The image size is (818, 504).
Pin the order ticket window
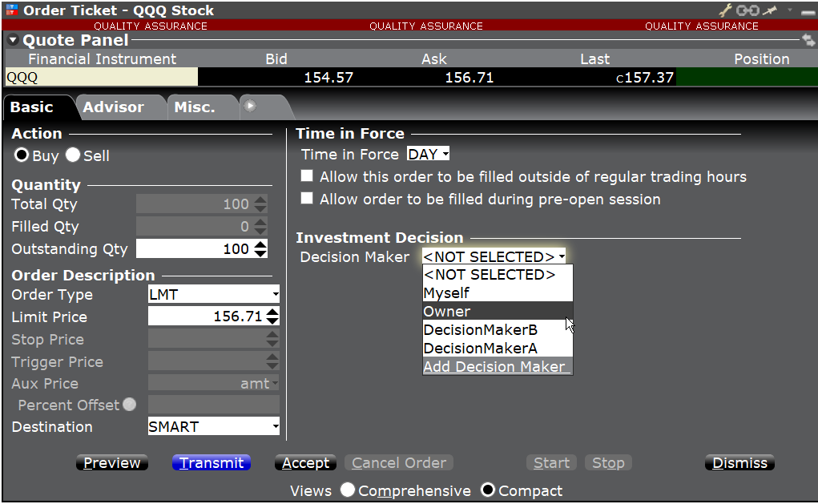click(x=770, y=10)
